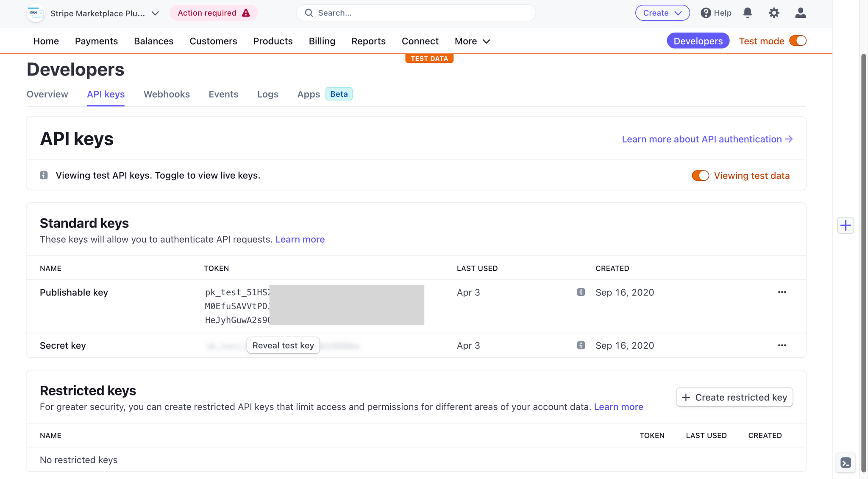Switch to the Apps Beta tab
Viewport: 868px width, 479px height.
click(325, 94)
